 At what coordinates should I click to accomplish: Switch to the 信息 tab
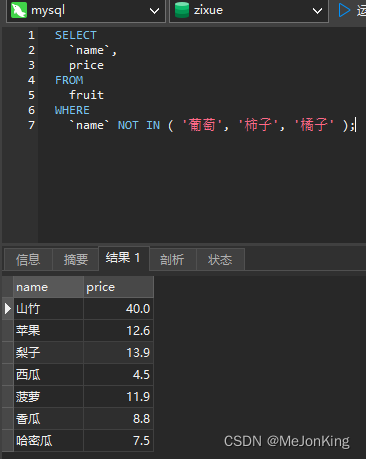tap(28, 259)
